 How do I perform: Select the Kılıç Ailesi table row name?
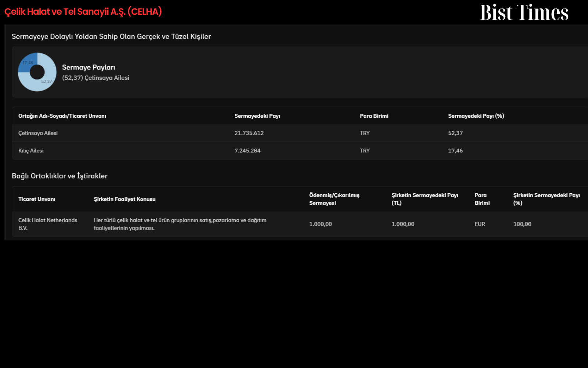31,151
